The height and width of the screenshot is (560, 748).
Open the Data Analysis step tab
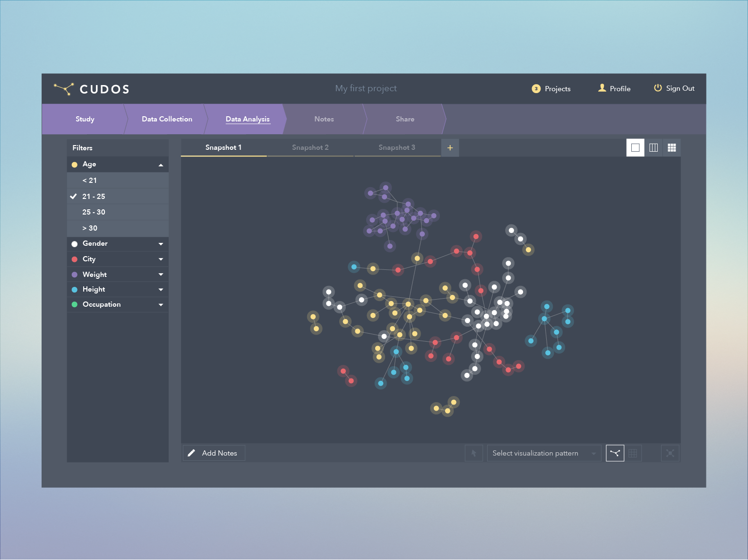pos(248,119)
